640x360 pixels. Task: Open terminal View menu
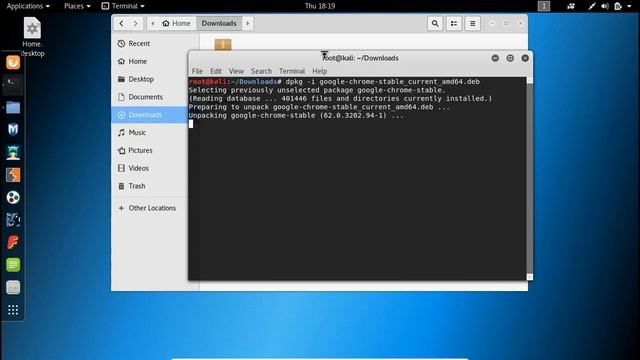coord(236,71)
